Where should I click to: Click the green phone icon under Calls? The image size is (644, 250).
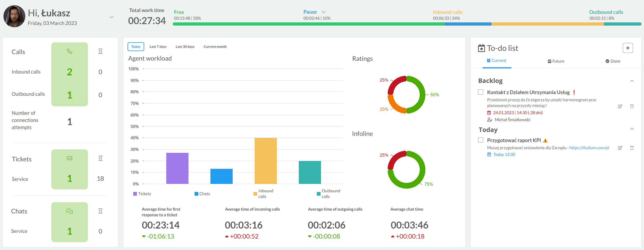pos(70,51)
